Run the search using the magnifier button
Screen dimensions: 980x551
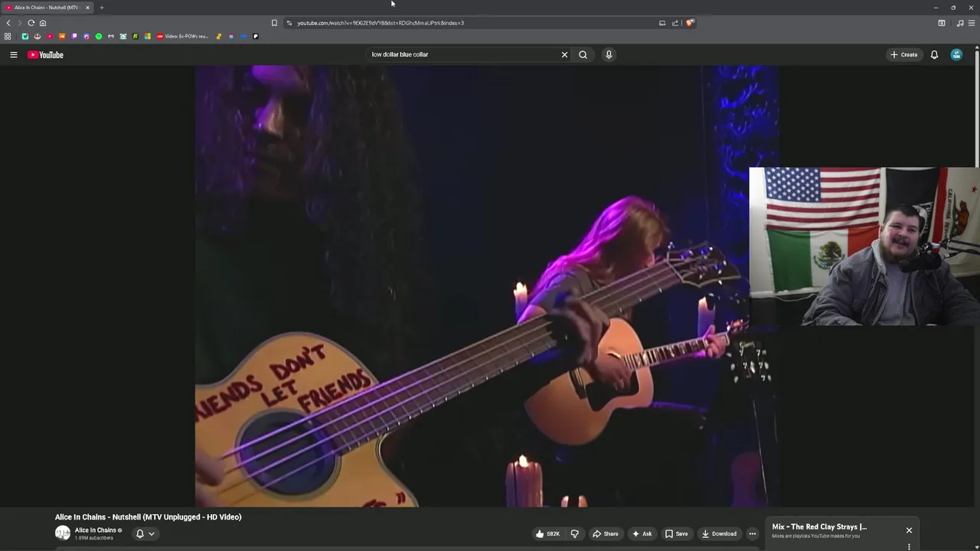pyautogui.click(x=583, y=54)
